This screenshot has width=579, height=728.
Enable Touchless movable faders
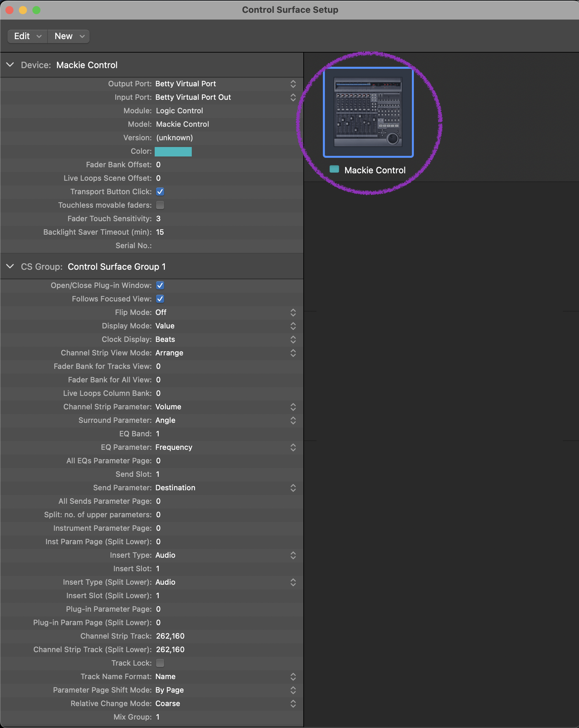[160, 205]
